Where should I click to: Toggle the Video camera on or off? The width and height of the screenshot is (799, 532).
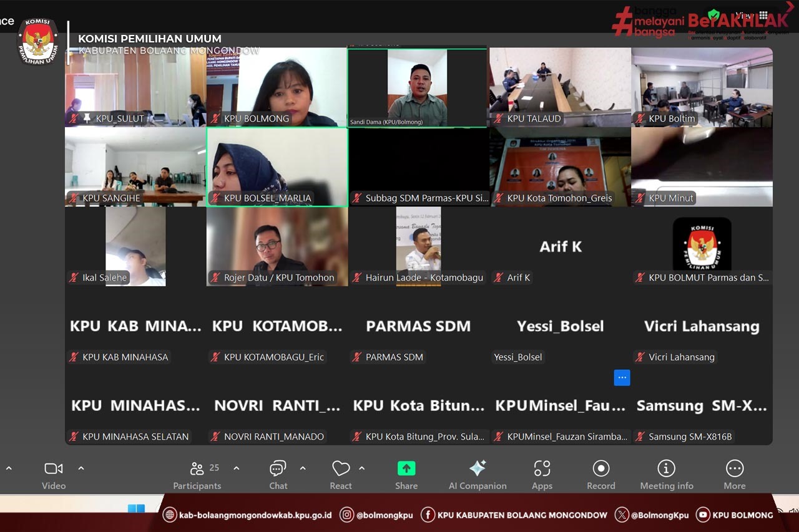click(x=54, y=475)
